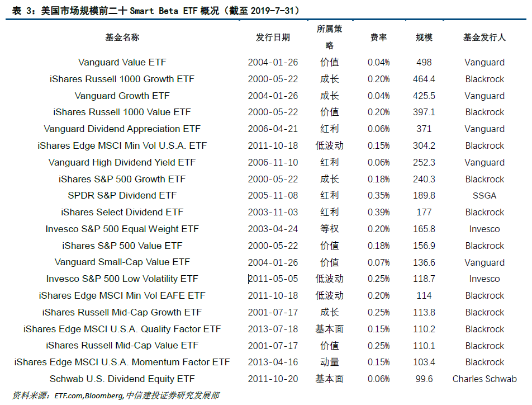Image resolution: width=532 pixels, height=405 pixels.
Task: Click the SSGA issuer cell
Action: [x=484, y=195]
